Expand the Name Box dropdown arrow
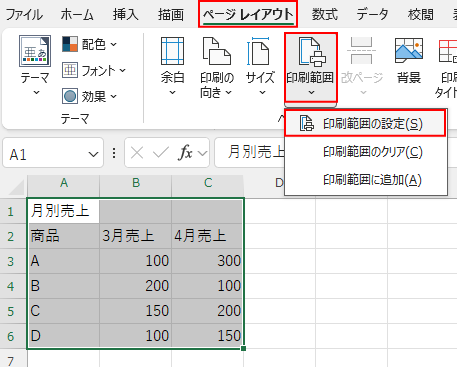This screenshot has height=367, width=457. [93, 154]
